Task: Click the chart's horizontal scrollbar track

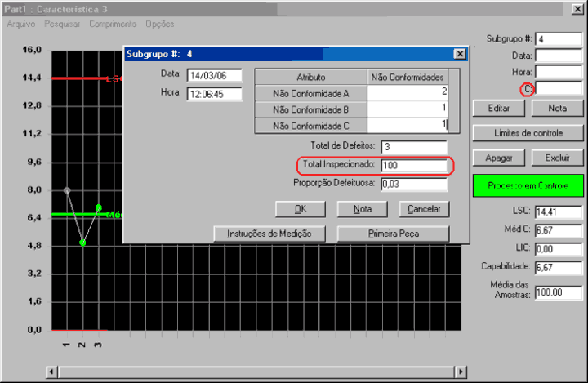Action: pos(256,372)
